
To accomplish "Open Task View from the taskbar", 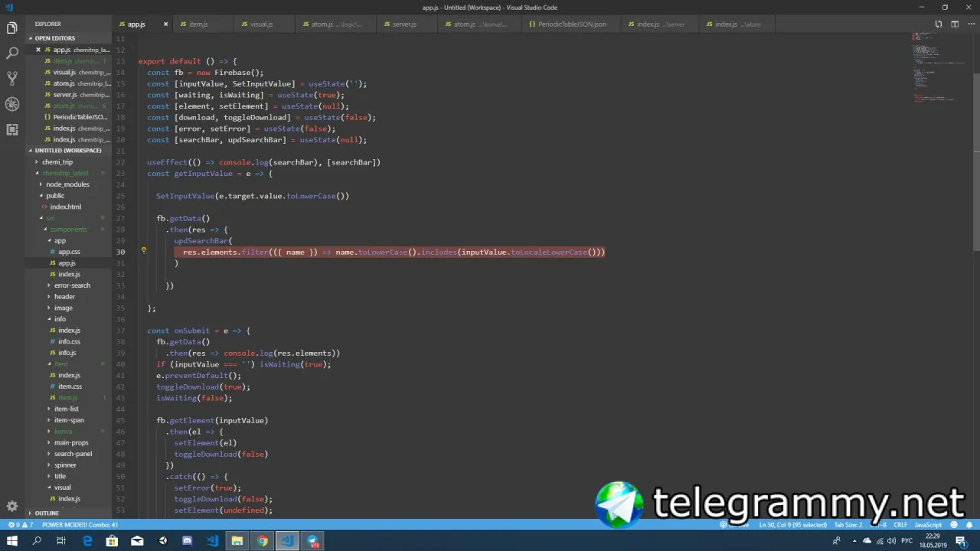I will pos(61,541).
